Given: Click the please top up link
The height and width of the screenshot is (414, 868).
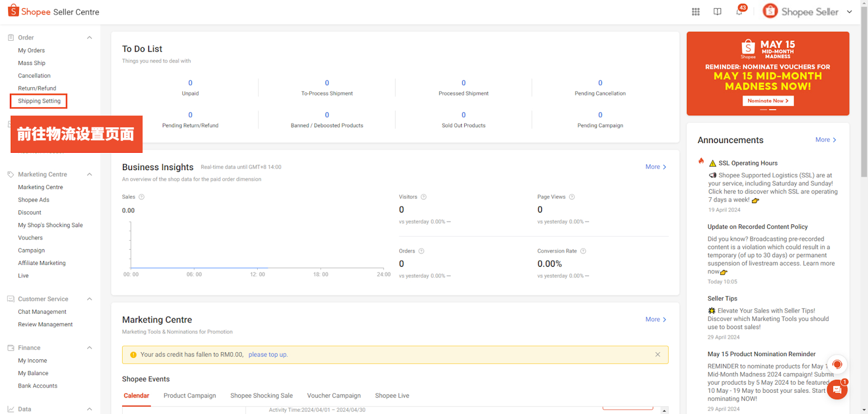Looking at the screenshot, I should pyautogui.click(x=268, y=354).
